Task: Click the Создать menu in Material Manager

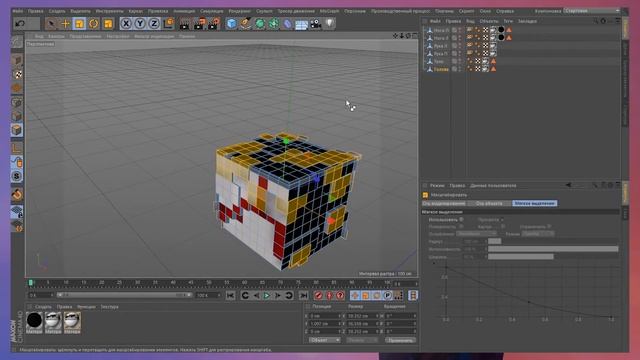Action: tap(43, 307)
